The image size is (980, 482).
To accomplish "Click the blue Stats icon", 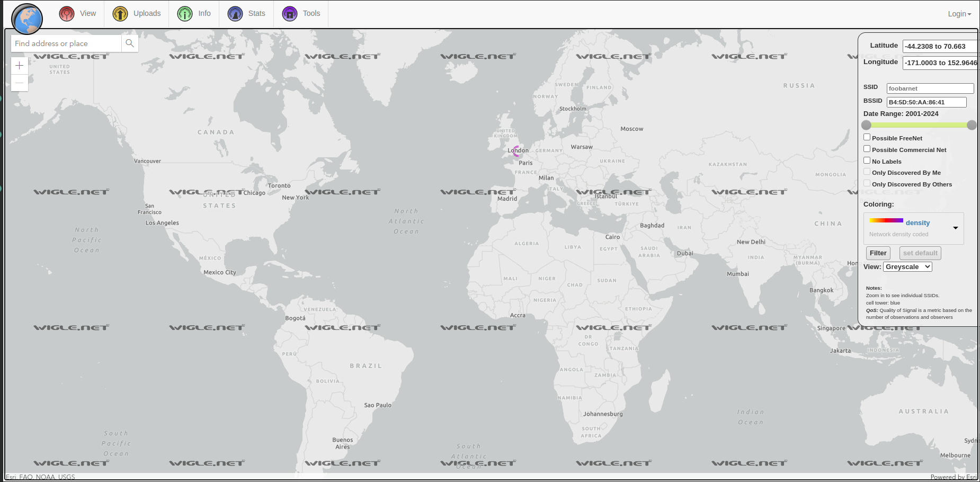I will click(235, 14).
